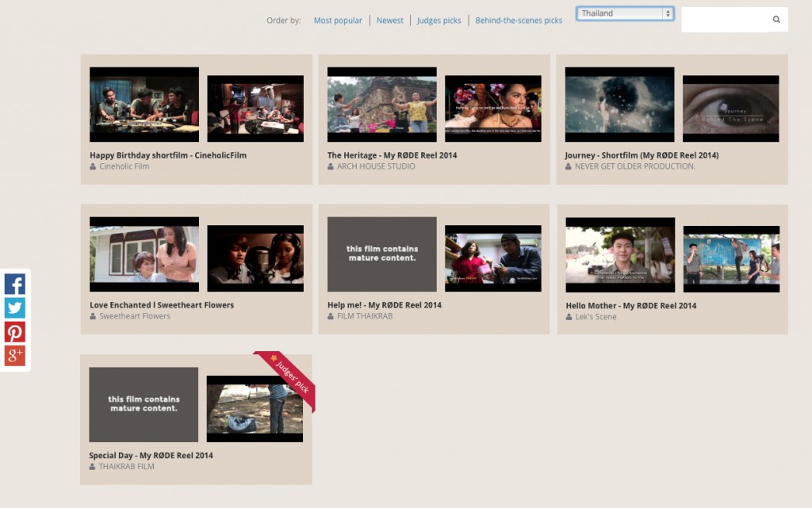Image resolution: width=812 pixels, height=508 pixels.
Task: Play Hello Mother main film thumbnail
Action: click(x=620, y=255)
